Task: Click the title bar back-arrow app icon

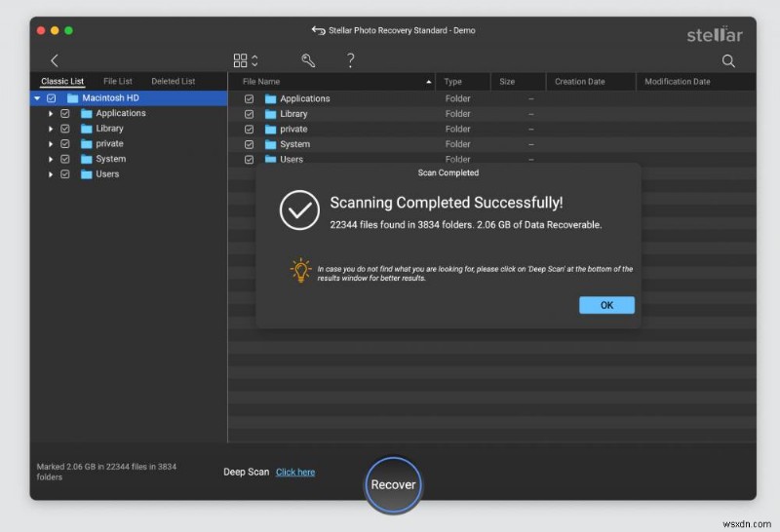Action: 319,30
